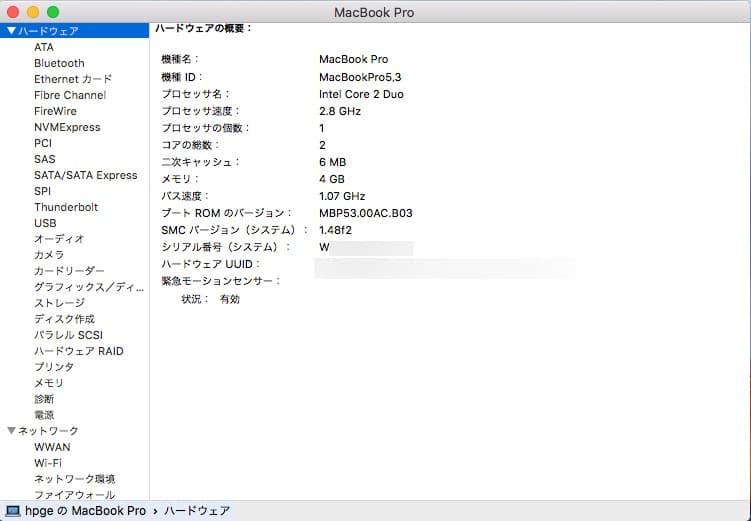Image resolution: width=751 pixels, height=521 pixels.
Task: Click the 1.07 GHz bus speed
Action: [342, 196]
